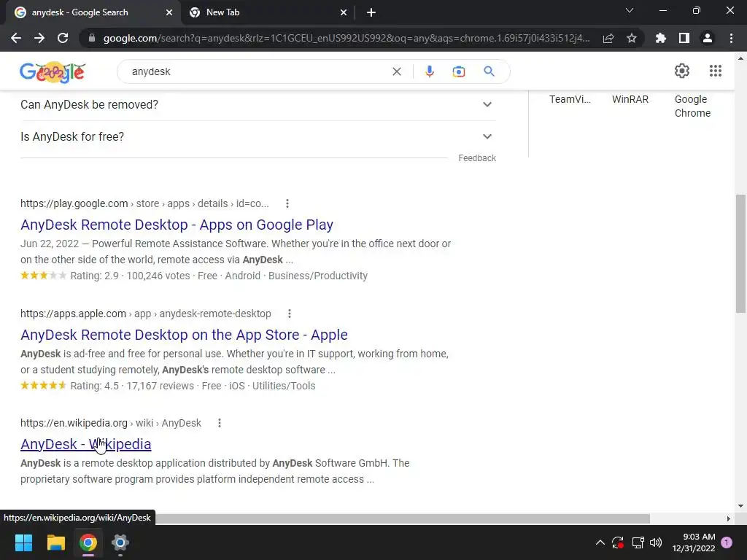747x560 pixels.
Task: Go back to the previous page
Action: tap(16, 38)
